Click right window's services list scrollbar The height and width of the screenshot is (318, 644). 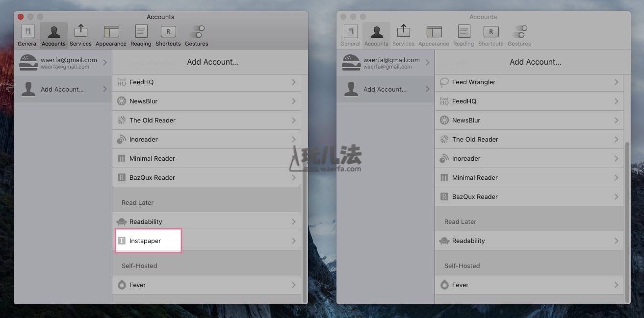627,221
